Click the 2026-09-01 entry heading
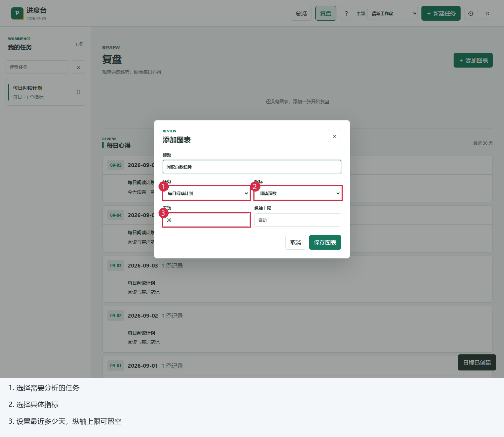 (x=143, y=366)
